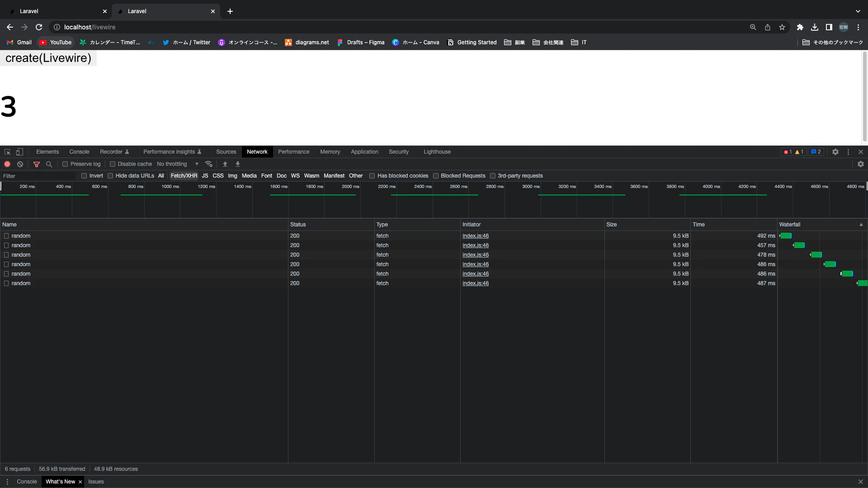This screenshot has width=868, height=488.
Task: Toggle the browser side panel icon
Action: coord(829,27)
